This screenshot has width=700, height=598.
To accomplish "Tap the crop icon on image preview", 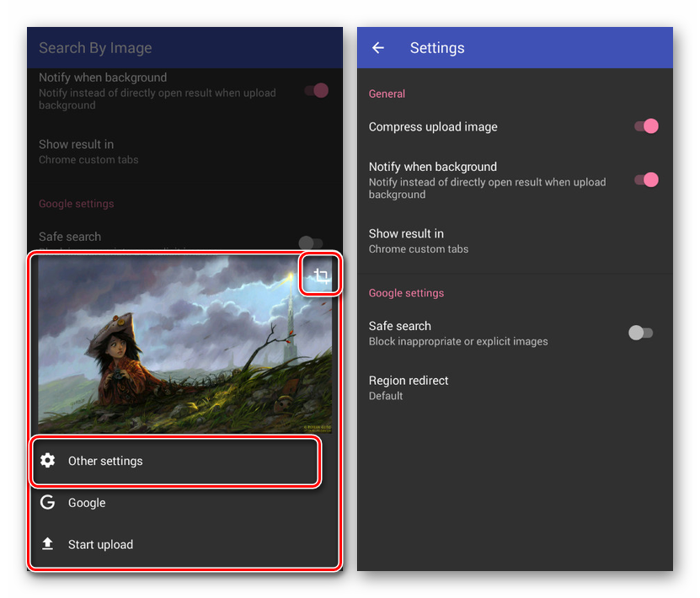I will (320, 274).
